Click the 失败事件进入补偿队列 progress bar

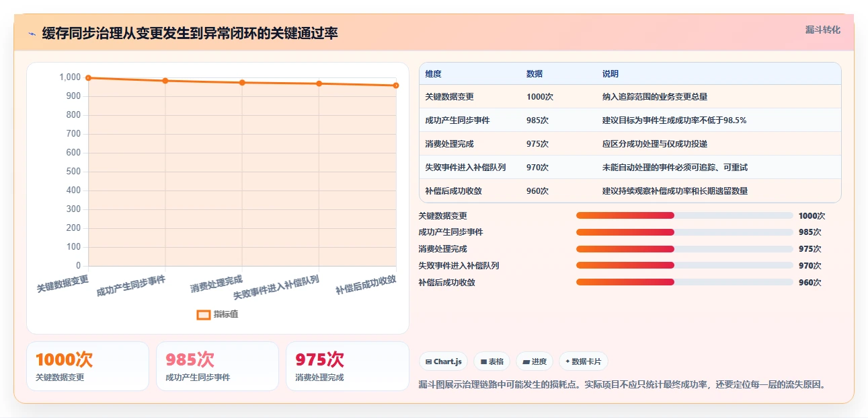tap(684, 265)
